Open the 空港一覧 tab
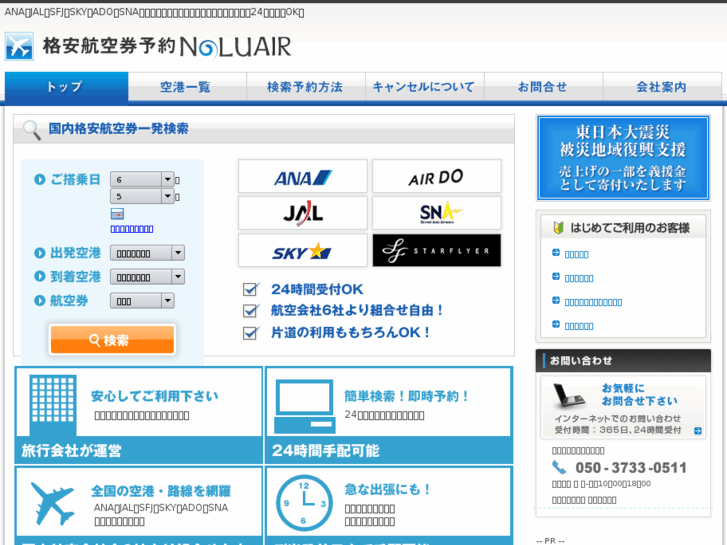 (187, 87)
